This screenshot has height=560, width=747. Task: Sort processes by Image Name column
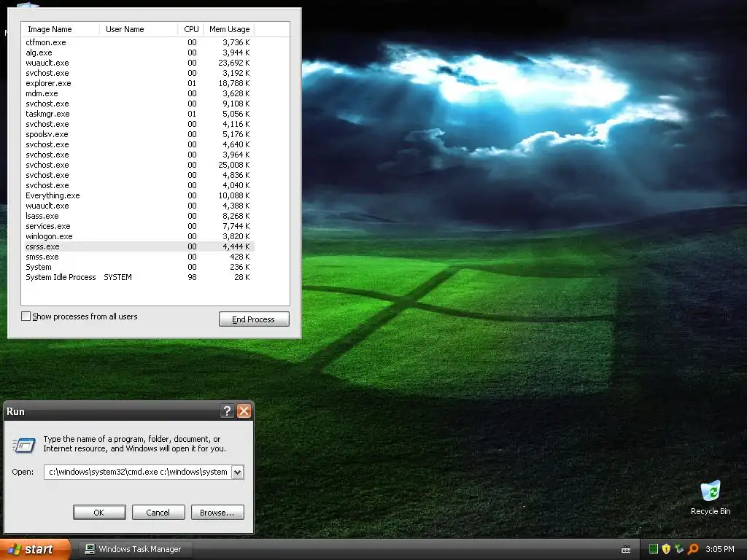point(61,29)
